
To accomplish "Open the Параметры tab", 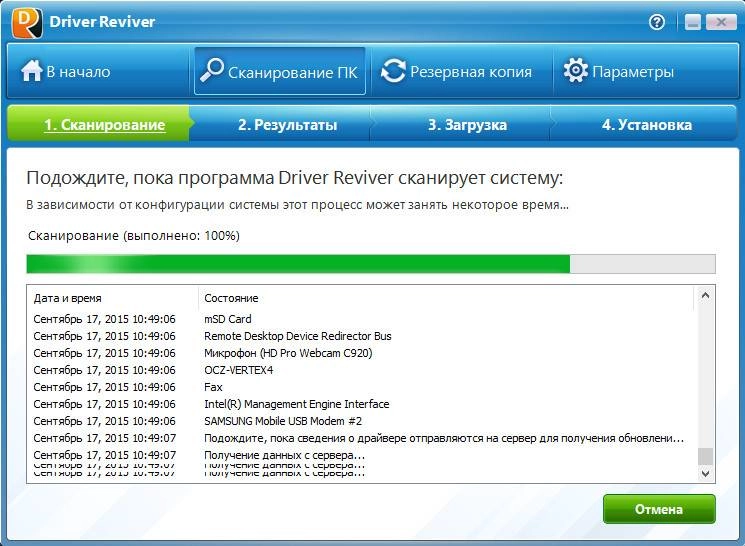I will pyautogui.click(x=646, y=71).
